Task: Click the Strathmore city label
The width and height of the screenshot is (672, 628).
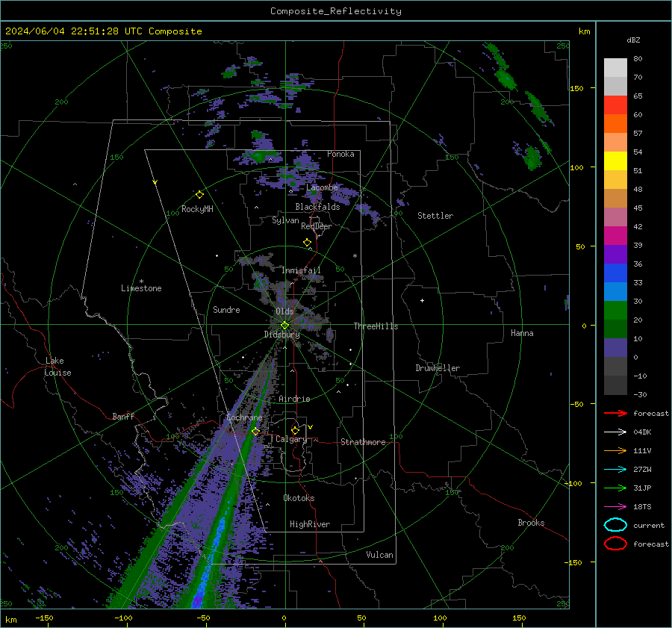Action: [363, 442]
